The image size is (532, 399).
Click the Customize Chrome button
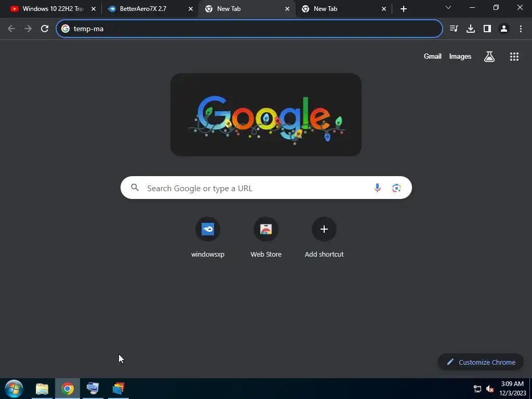(x=481, y=362)
